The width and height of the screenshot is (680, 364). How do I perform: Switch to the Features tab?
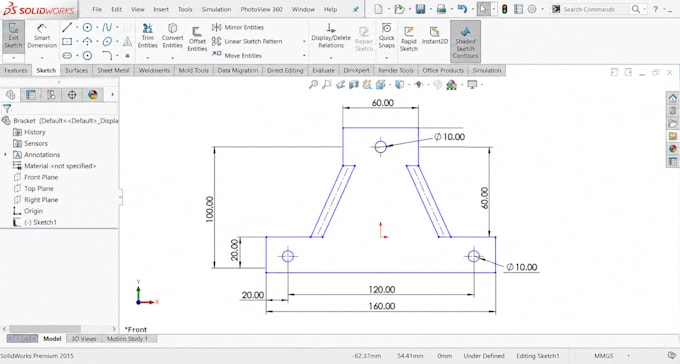click(16, 70)
